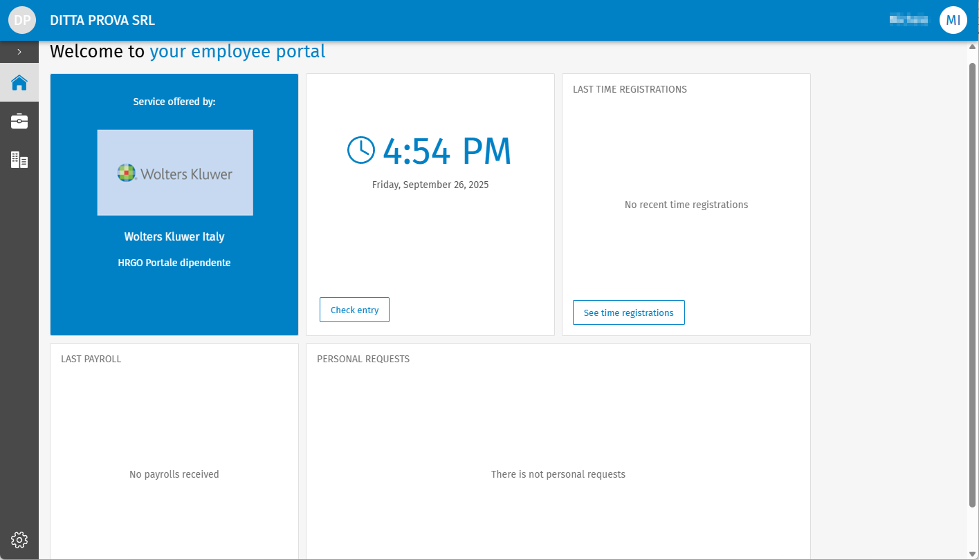Click the clock icon beside the time
The height and width of the screenshot is (560, 979).
click(360, 150)
